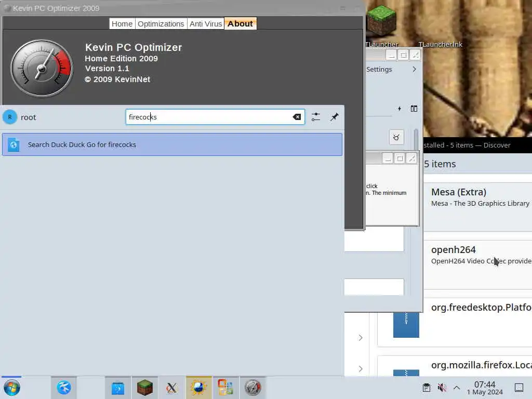Open Kevin PC Optimizer gauge taskbar icon

tap(253, 388)
